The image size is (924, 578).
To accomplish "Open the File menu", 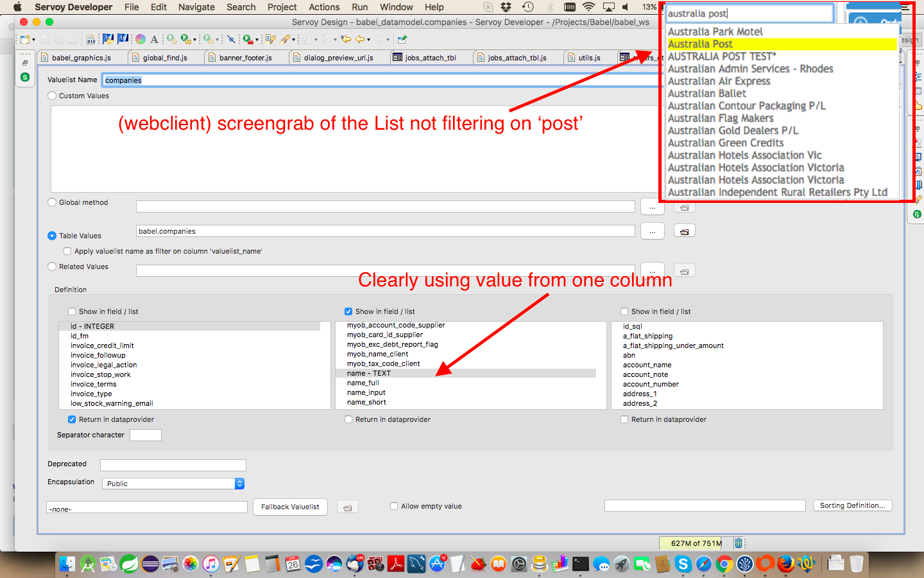I will (132, 7).
